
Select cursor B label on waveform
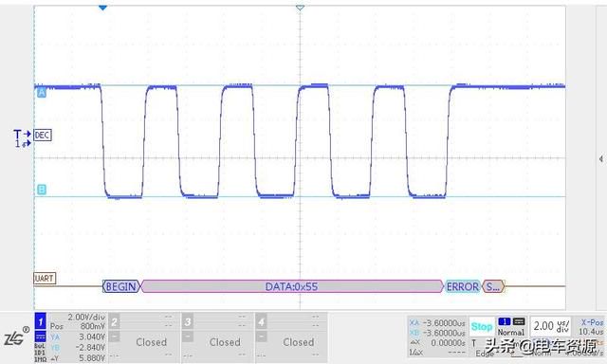point(42,190)
